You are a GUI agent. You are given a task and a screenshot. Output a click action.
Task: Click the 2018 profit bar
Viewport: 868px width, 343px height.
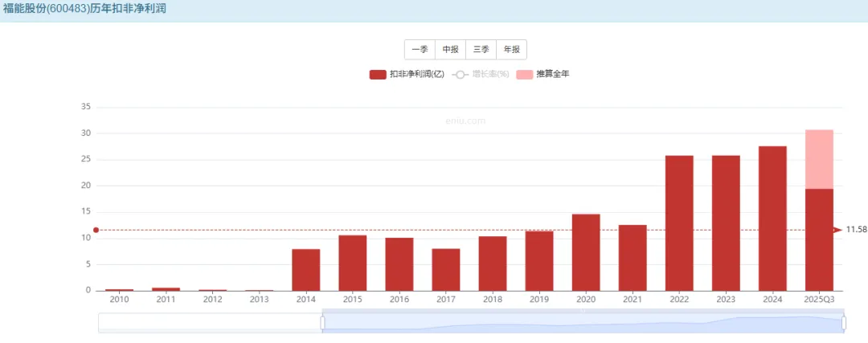[493, 263]
